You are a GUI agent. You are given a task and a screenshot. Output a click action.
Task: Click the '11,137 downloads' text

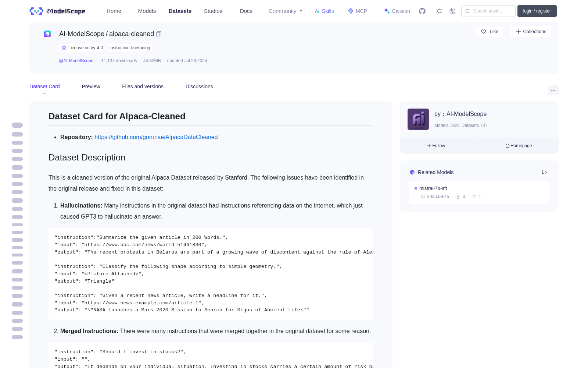point(119,61)
